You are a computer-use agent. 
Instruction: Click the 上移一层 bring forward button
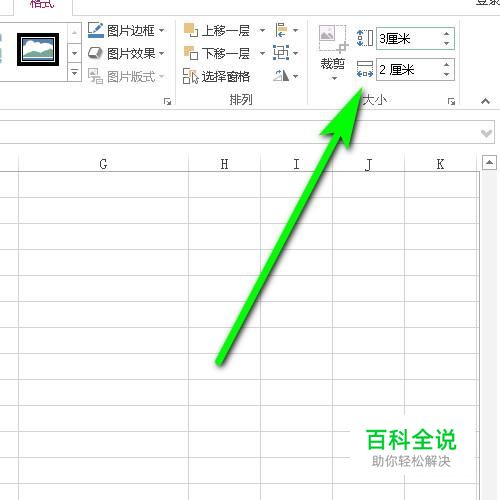coord(217,30)
